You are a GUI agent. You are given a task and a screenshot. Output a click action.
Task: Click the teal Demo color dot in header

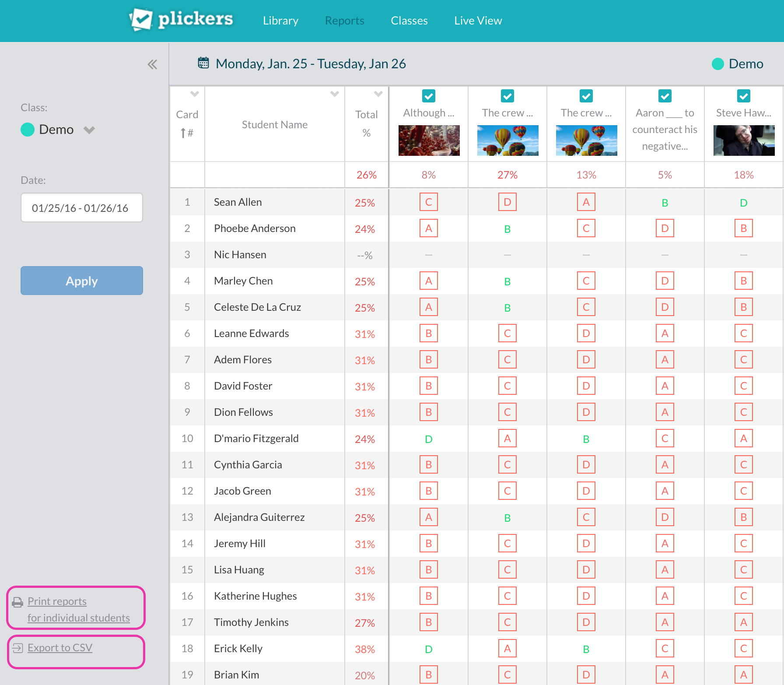coord(717,64)
